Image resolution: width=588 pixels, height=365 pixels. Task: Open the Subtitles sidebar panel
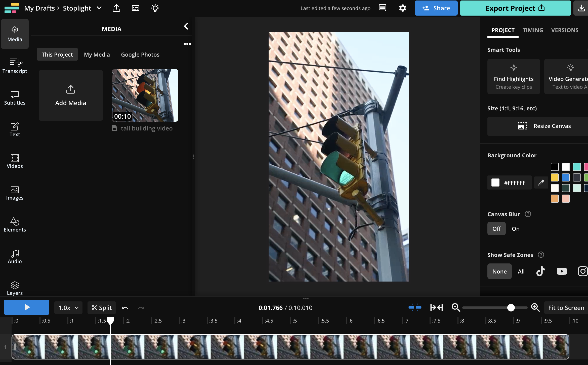click(x=15, y=98)
